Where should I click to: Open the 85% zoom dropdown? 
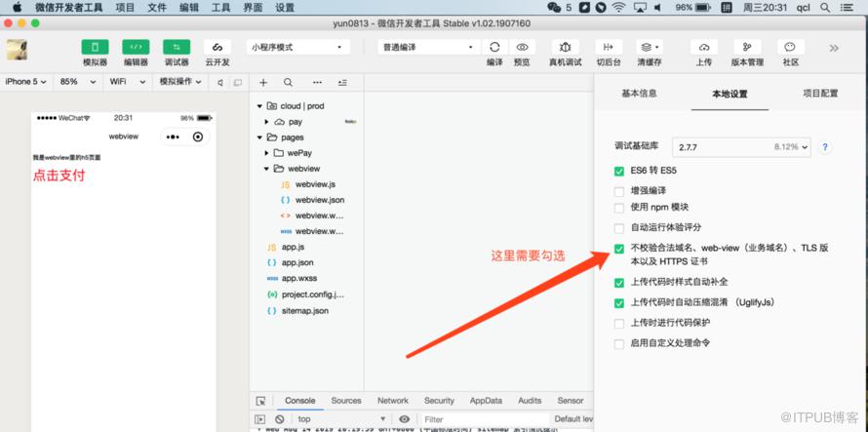pyautogui.click(x=78, y=82)
